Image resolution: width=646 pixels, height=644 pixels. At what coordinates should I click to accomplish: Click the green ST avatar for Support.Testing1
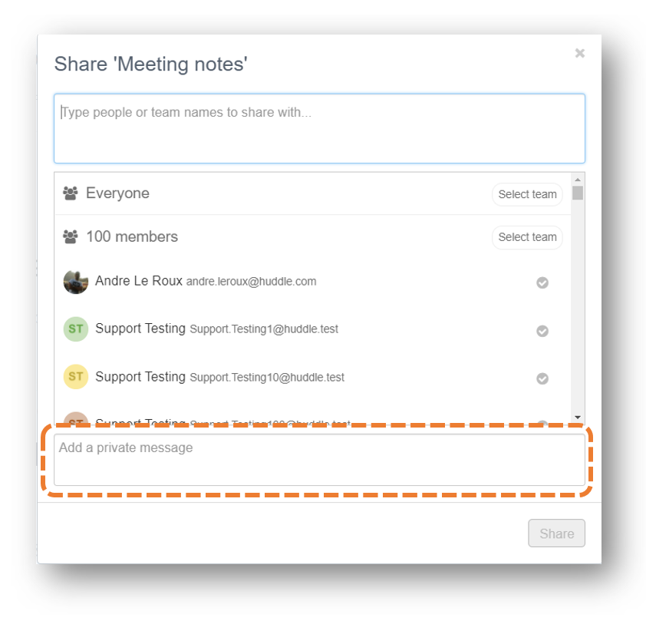(x=76, y=329)
